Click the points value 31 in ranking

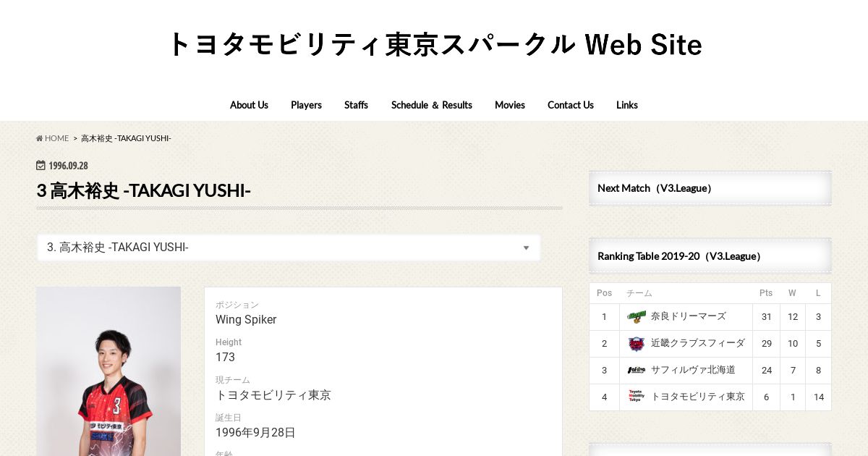[766, 316]
